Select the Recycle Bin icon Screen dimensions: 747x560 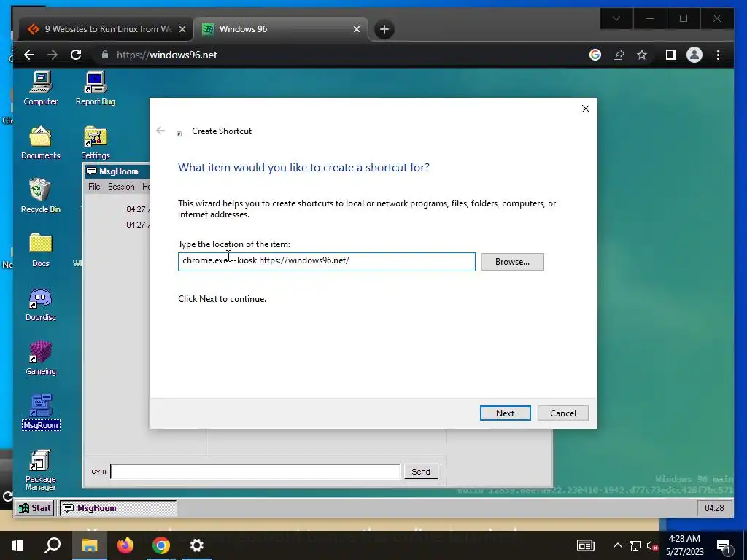click(x=41, y=195)
